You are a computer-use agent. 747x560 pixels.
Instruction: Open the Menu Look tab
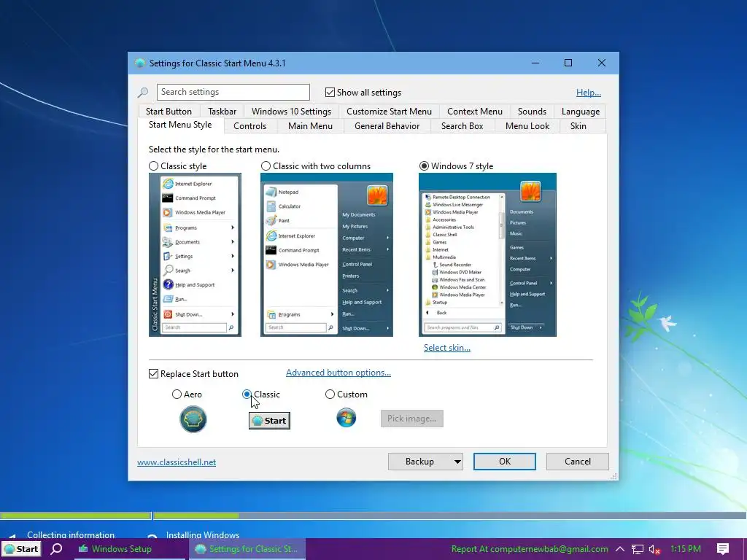(527, 126)
